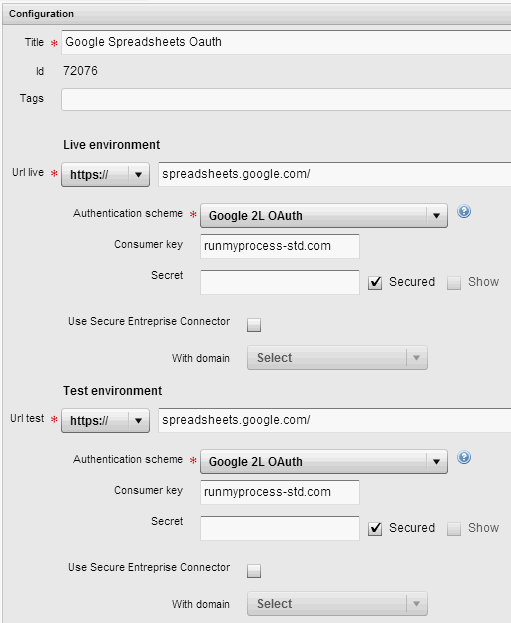Toggle Show checkbox for Live environment secret
Viewport: 511px width, 623px height.
[x=454, y=283]
